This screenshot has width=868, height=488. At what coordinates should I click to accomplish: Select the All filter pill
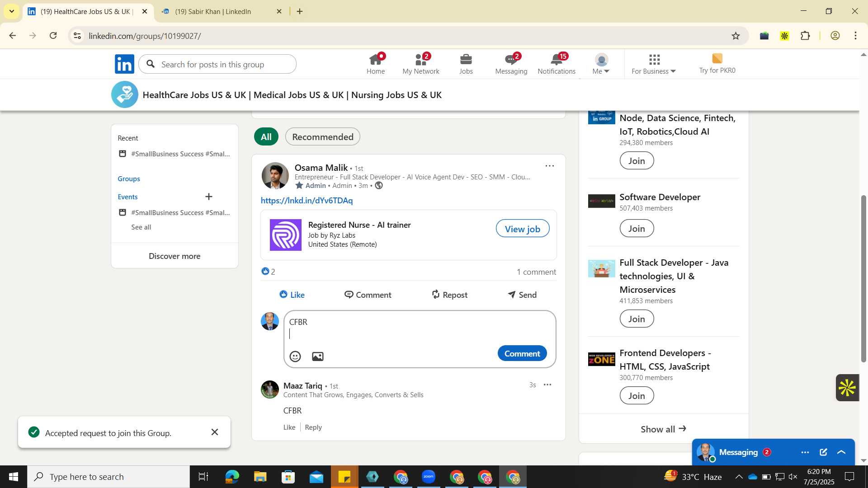[x=266, y=136]
